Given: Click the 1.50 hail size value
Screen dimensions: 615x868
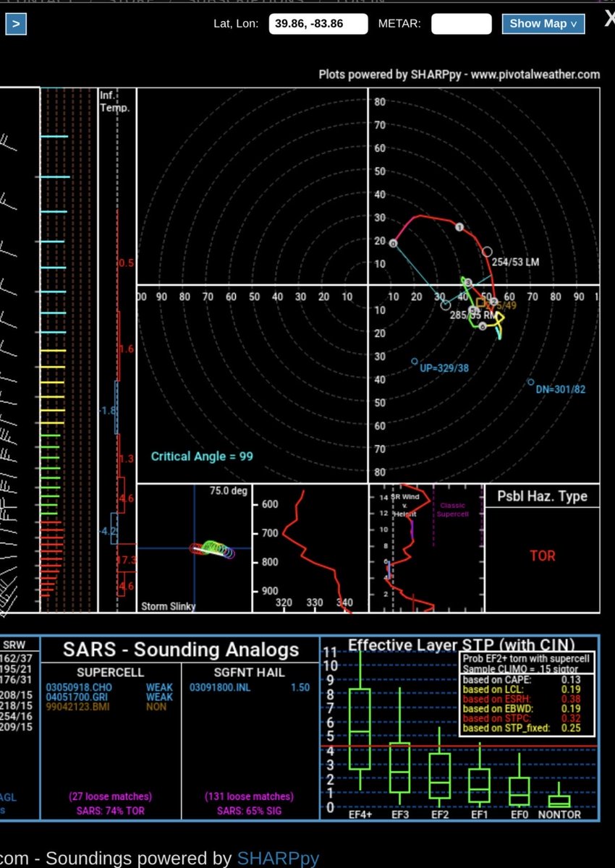Looking at the screenshot, I should pos(300,687).
